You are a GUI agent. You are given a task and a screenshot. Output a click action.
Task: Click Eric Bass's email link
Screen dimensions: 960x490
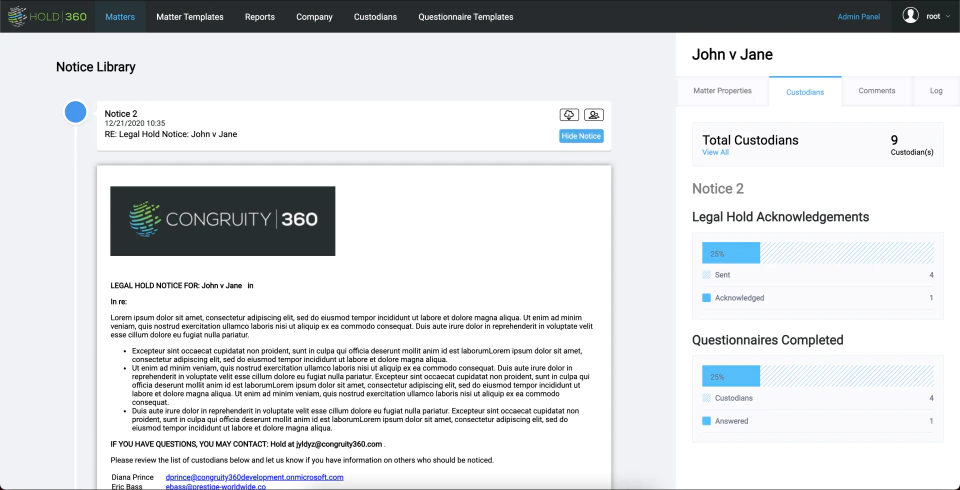[x=216, y=486]
